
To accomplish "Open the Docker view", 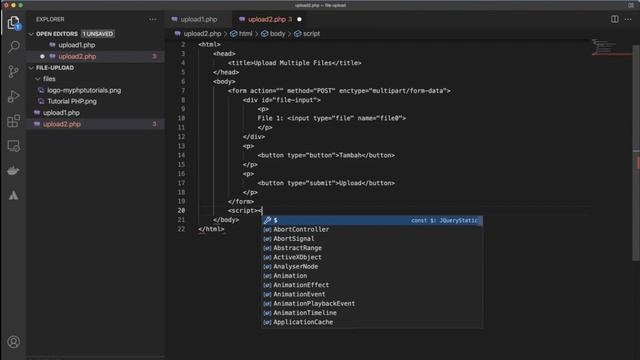I will point(13,171).
